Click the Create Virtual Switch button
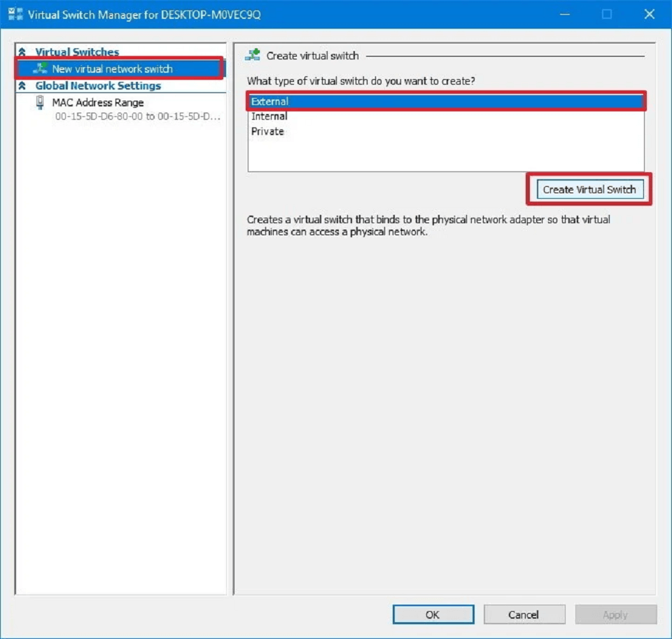 point(589,190)
